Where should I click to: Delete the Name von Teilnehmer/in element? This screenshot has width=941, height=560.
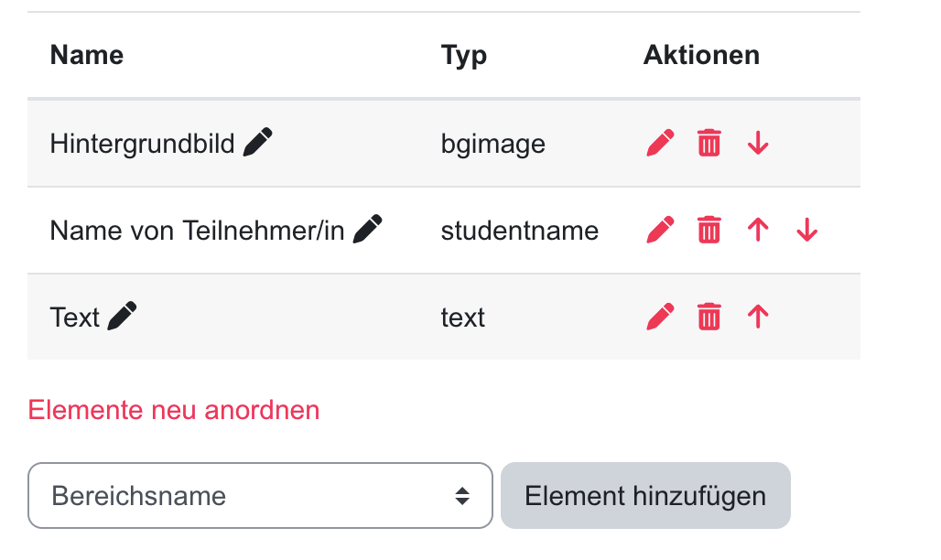708,230
